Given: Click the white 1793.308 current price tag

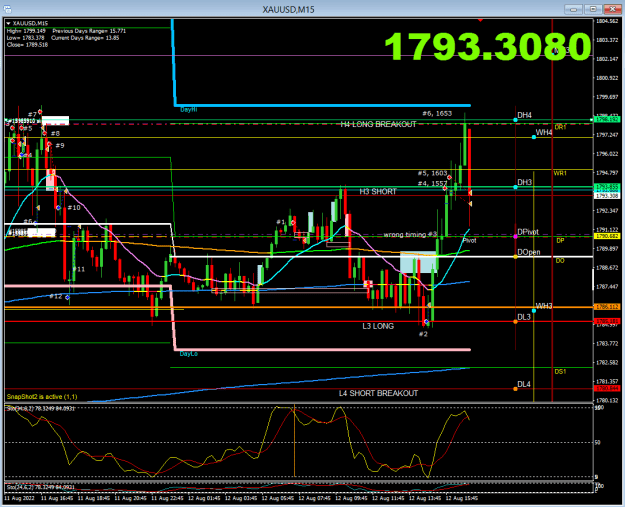Looking at the screenshot, I should [x=607, y=196].
